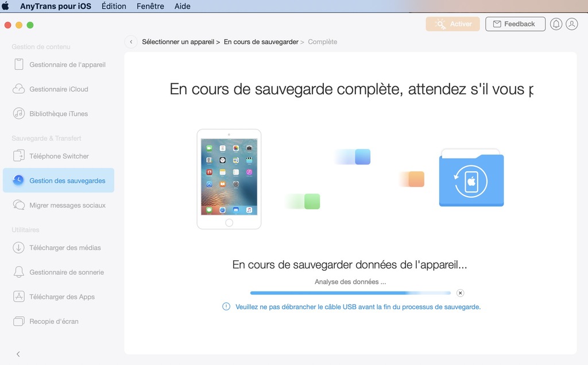Image resolution: width=588 pixels, height=365 pixels.
Task: Open the Fenêtre menu
Action: pyautogui.click(x=150, y=6)
